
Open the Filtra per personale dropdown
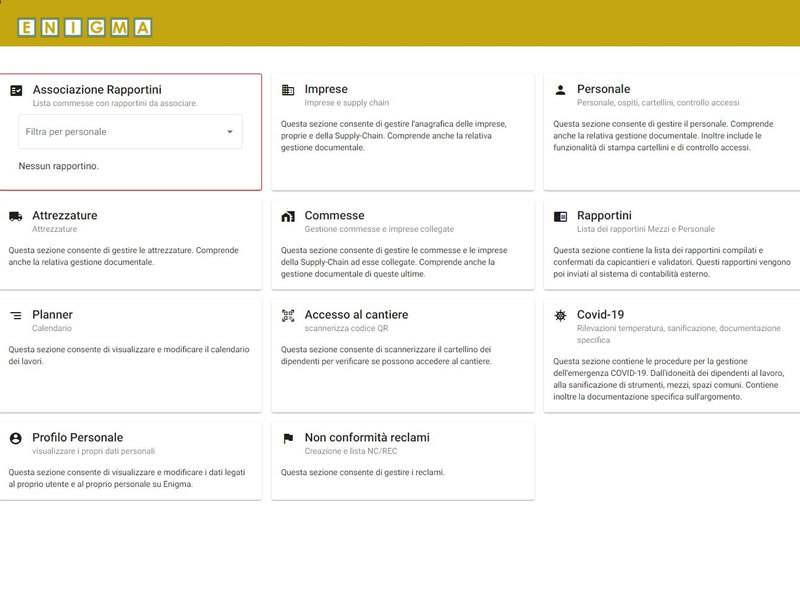click(130, 132)
